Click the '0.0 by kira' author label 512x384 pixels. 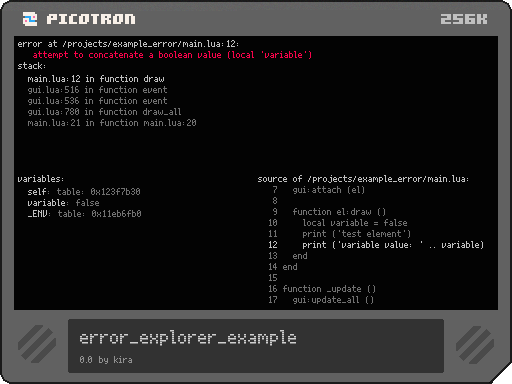(x=106, y=360)
